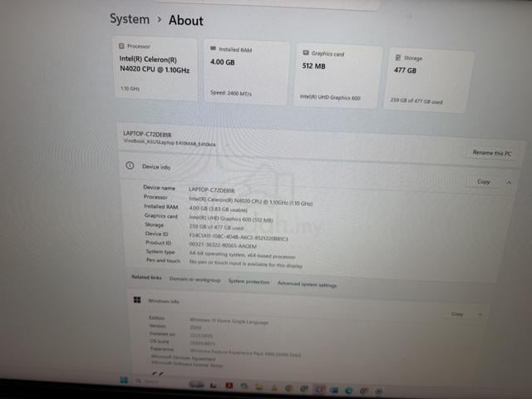Open Advanced system settings link
Viewport: 532px width, 399px height.
(x=307, y=284)
